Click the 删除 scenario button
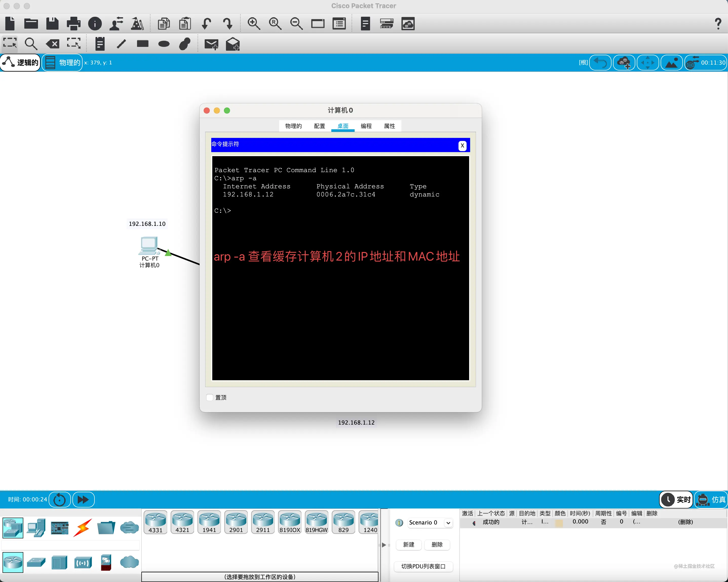 (437, 544)
